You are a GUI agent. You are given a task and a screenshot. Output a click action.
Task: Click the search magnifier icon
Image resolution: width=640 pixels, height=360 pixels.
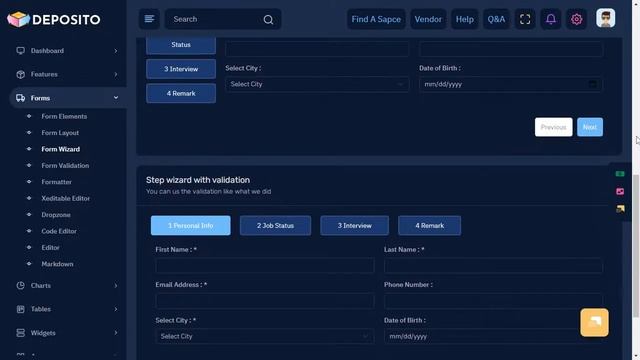(x=268, y=20)
